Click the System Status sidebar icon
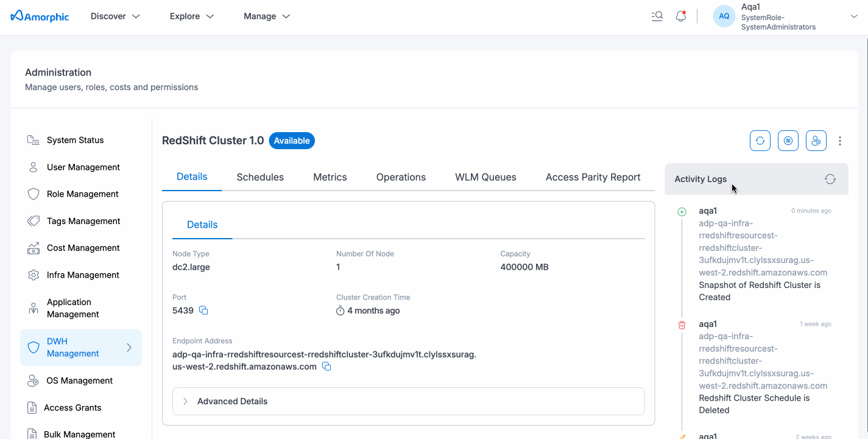868x439 pixels. coord(34,140)
